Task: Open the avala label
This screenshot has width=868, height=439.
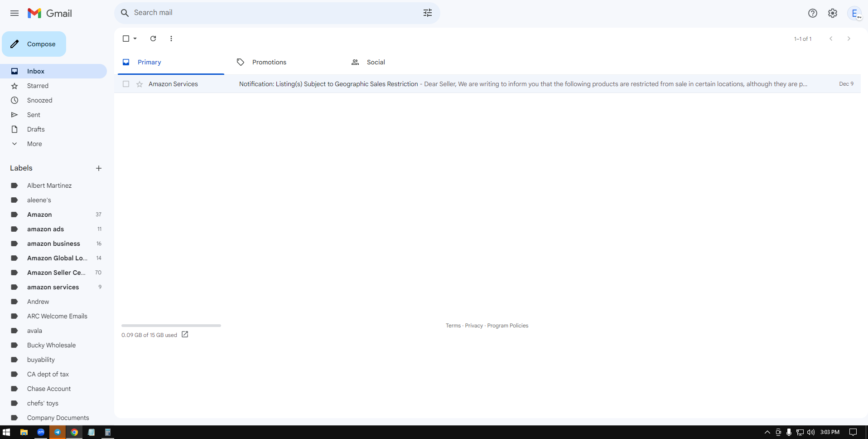Action: coord(53,331)
